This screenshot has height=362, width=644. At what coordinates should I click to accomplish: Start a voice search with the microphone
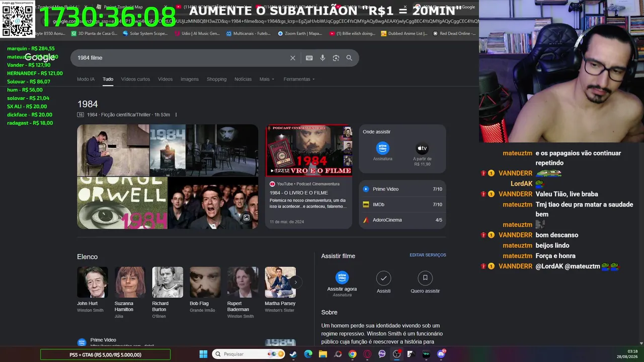tap(323, 58)
